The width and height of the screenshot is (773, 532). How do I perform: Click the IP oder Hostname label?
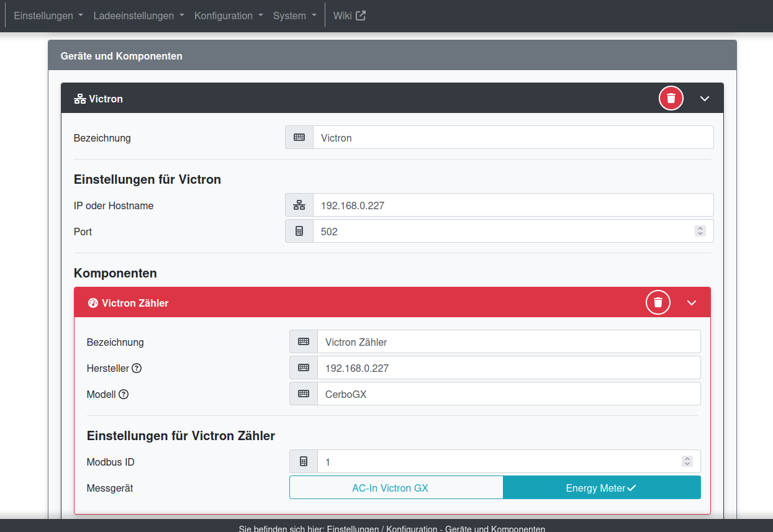114,205
